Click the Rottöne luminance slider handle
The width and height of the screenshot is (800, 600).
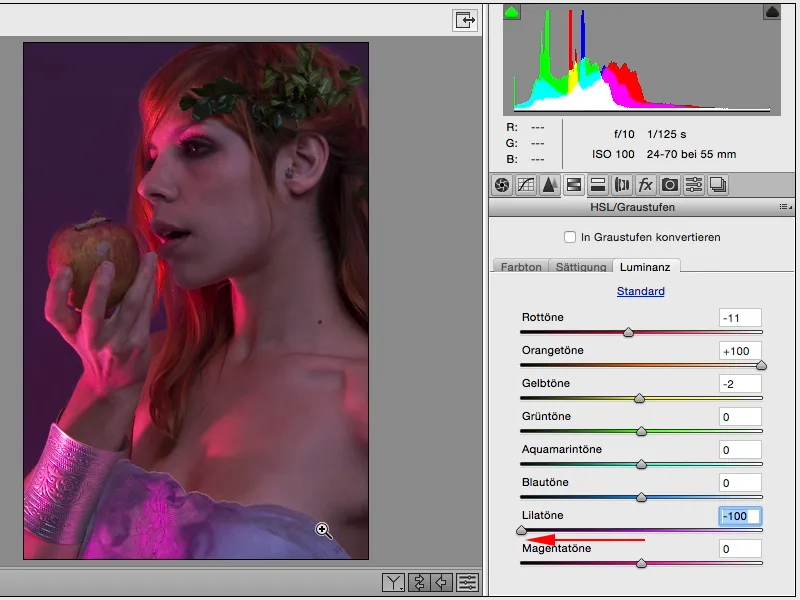[629, 333]
